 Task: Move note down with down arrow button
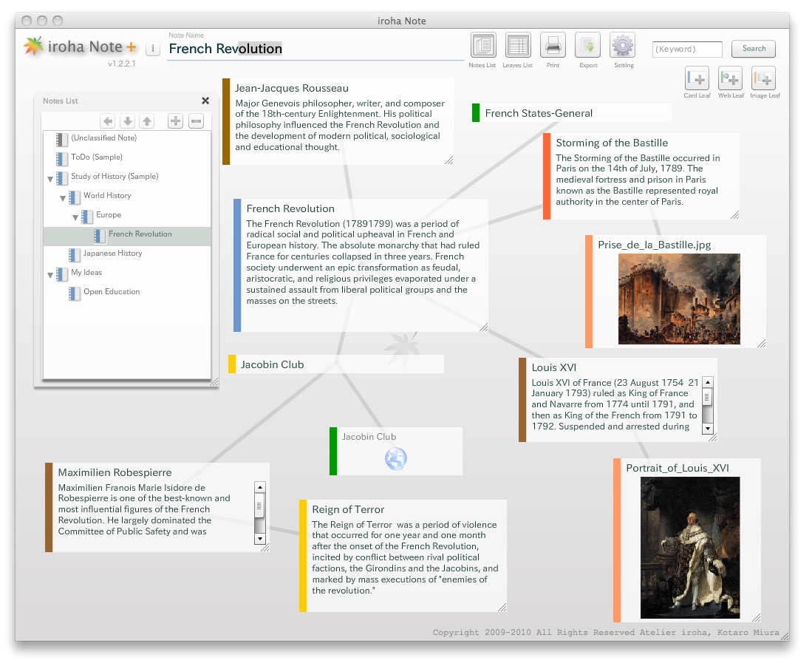[x=127, y=121]
